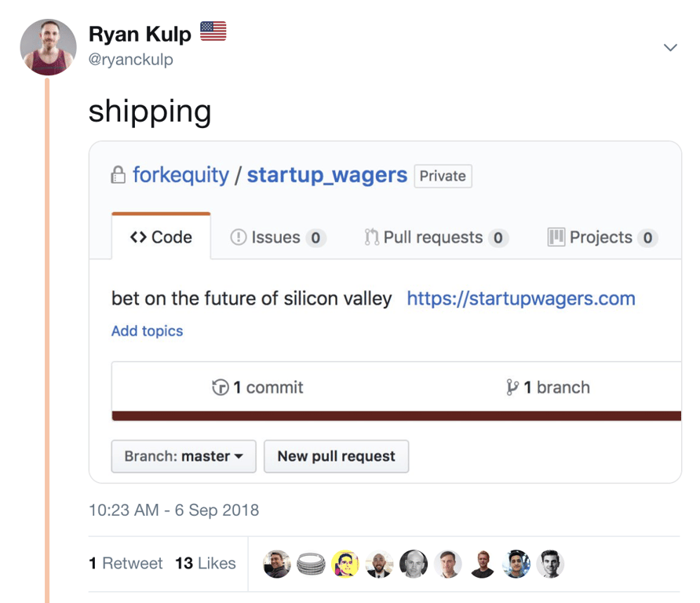Open the Branch: master dropdown
This screenshot has width=700, height=603.
[x=183, y=456]
